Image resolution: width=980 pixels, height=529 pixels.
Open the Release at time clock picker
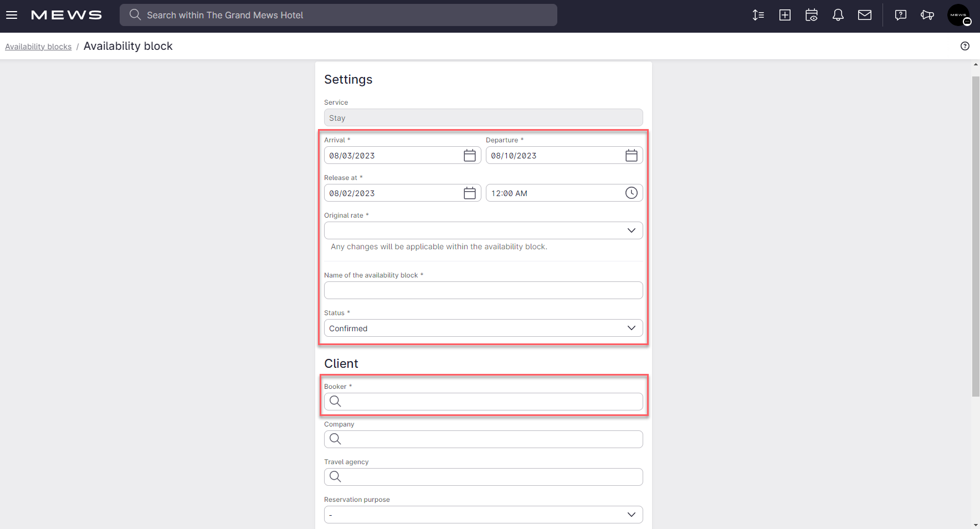(631, 193)
